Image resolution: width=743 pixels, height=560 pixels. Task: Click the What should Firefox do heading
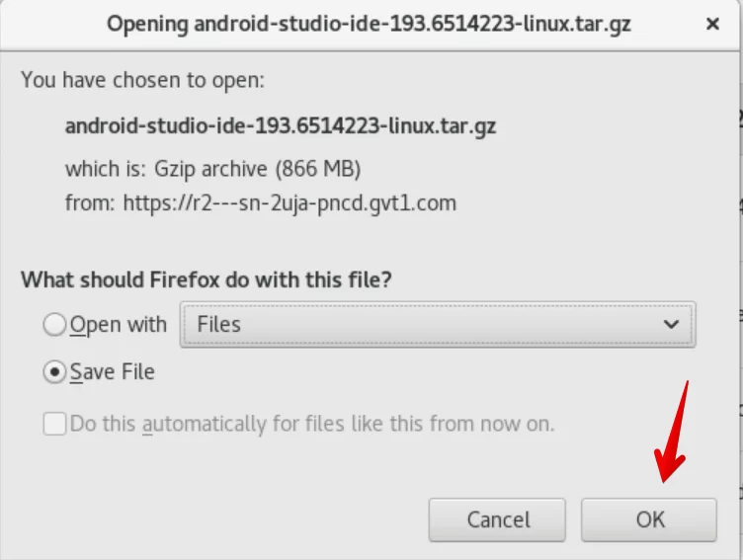(206, 280)
